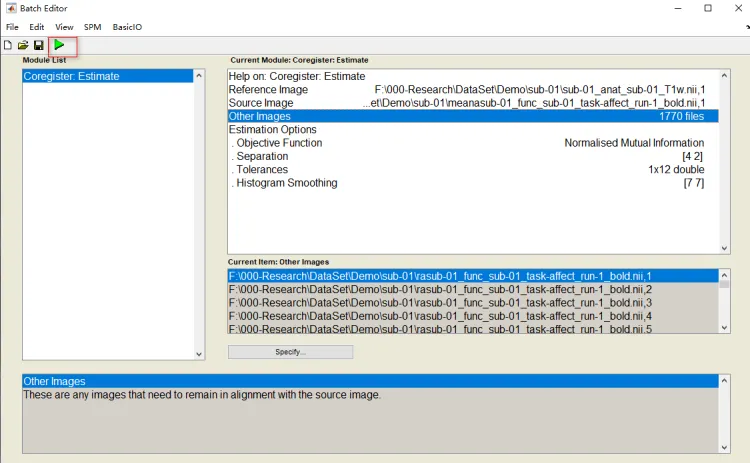Save the batch with floppy disk icon
750x463 pixels.
[x=38, y=45]
